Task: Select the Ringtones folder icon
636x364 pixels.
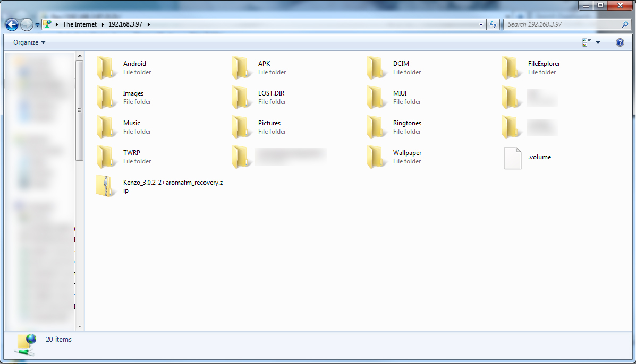Action: (x=375, y=127)
